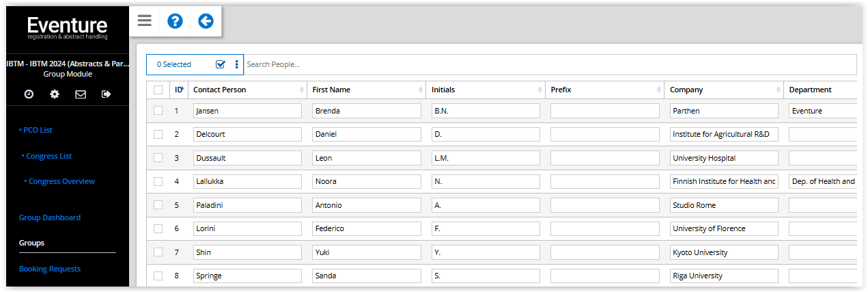This screenshot has width=868, height=292.
Task: Click the logout exit icon
Action: 106,94
